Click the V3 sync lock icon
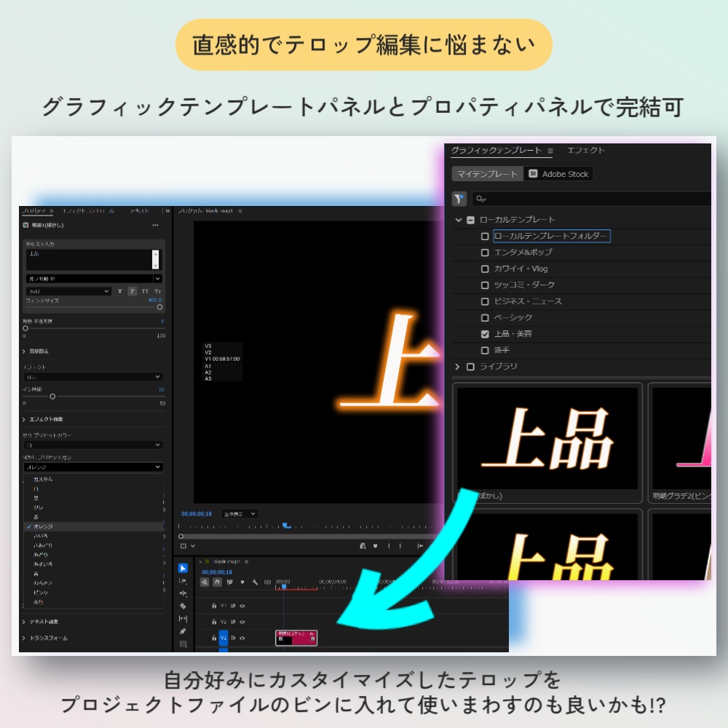Screen dimensions: 728x728 233,606
